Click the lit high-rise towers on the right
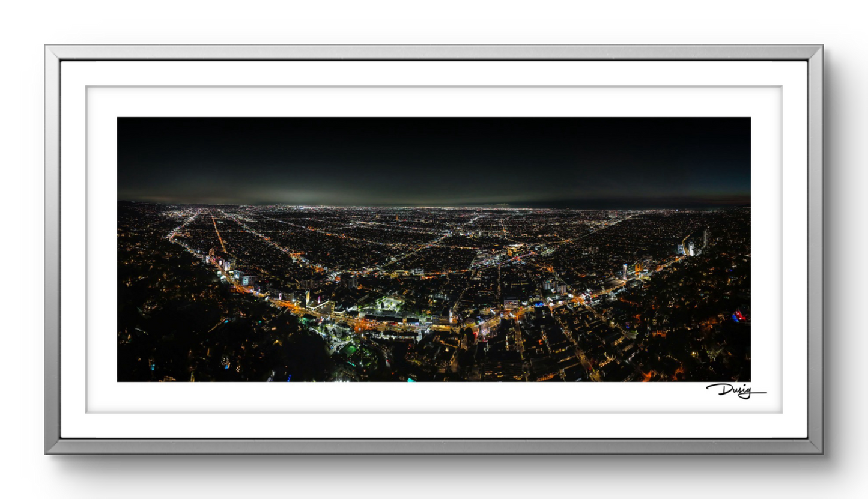Viewport: 868px width, 499px height. [691, 246]
